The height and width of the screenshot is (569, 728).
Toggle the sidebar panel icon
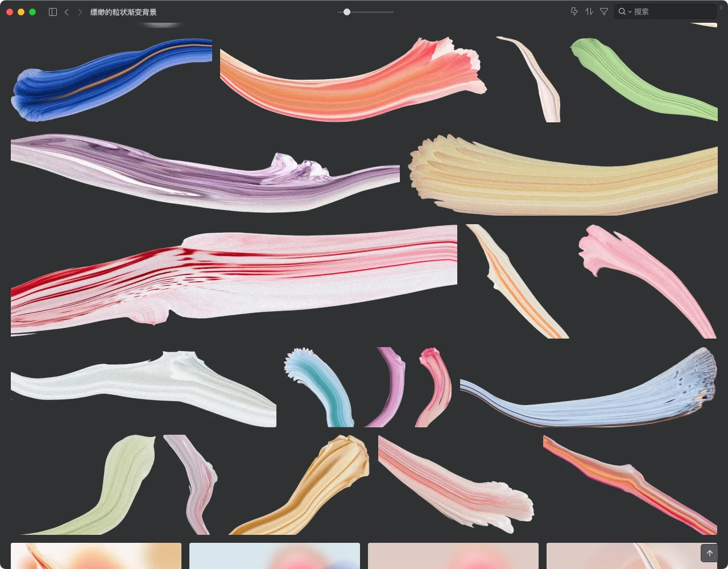(x=53, y=12)
